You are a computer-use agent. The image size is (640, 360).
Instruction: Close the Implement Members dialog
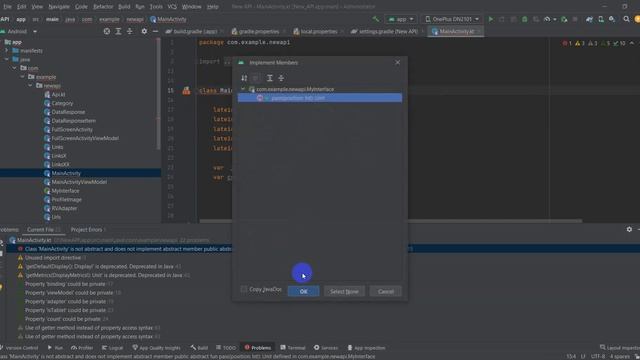click(398, 62)
